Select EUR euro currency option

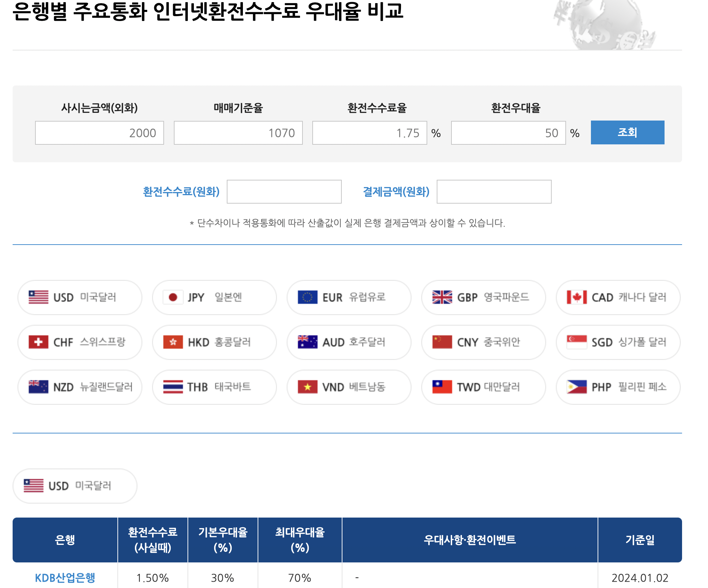click(349, 298)
